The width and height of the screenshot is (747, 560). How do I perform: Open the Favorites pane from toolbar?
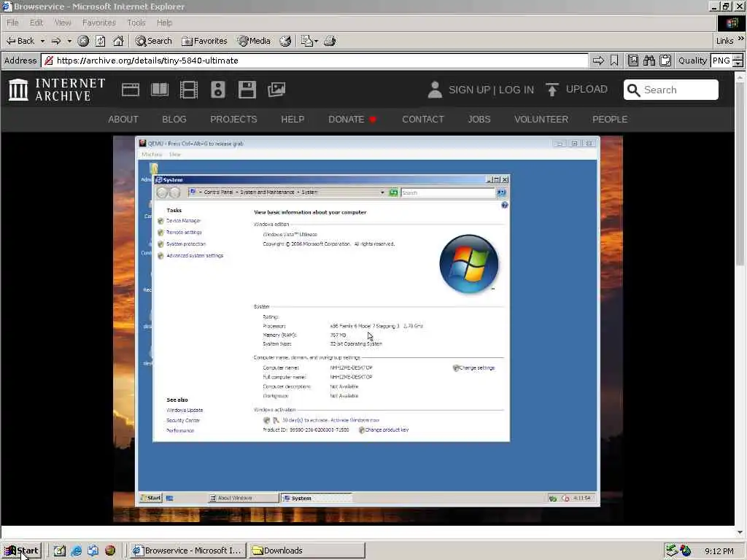click(204, 41)
